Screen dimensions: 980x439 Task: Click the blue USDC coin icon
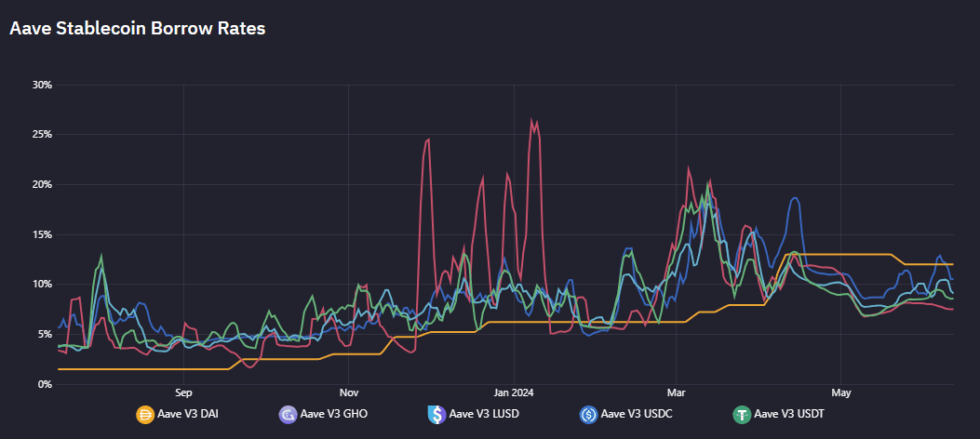tap(588, 414)
